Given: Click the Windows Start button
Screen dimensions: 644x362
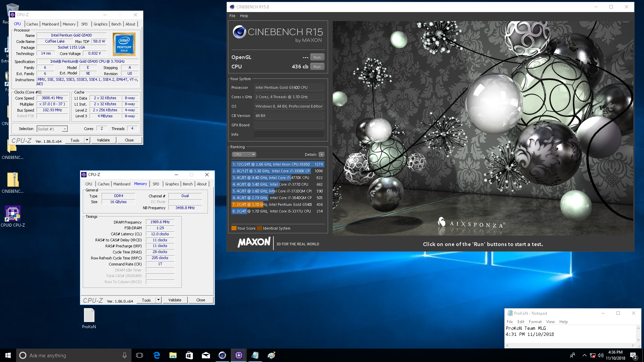Looking at the screenshot, I should 8,355.
